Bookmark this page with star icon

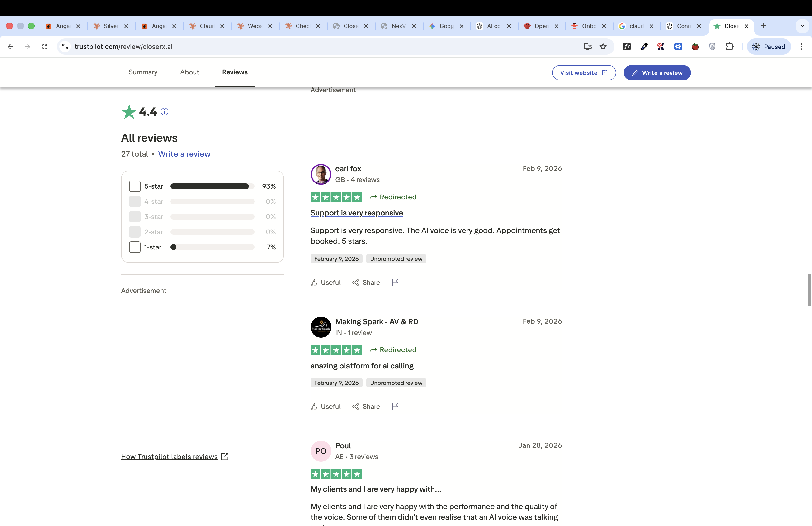(603, 47)
